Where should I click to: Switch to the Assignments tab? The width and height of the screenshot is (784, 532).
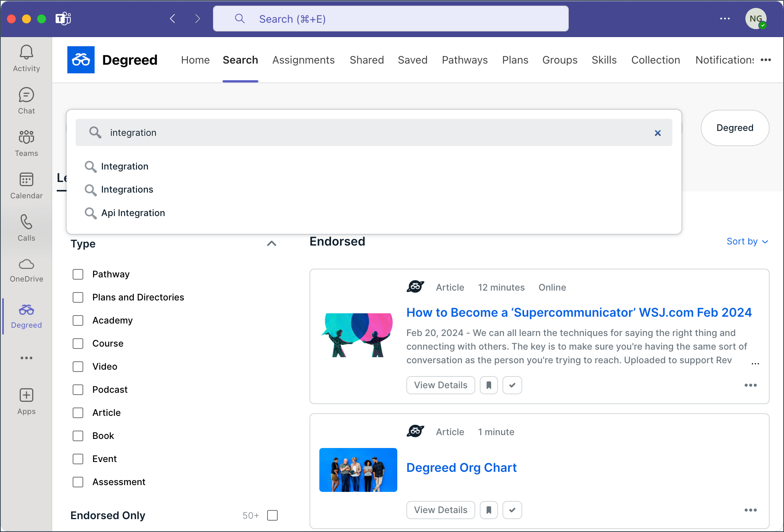303,60
